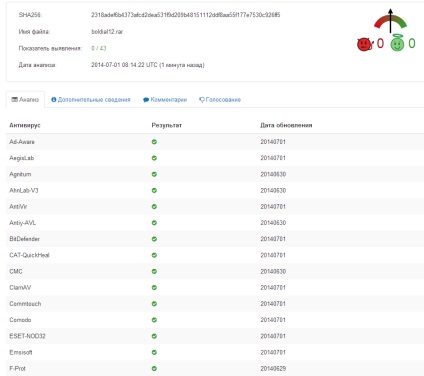Switch to the Голосование tab
Image resolution: width=424 pixels, height=376 pixels.
pos(220,100)
